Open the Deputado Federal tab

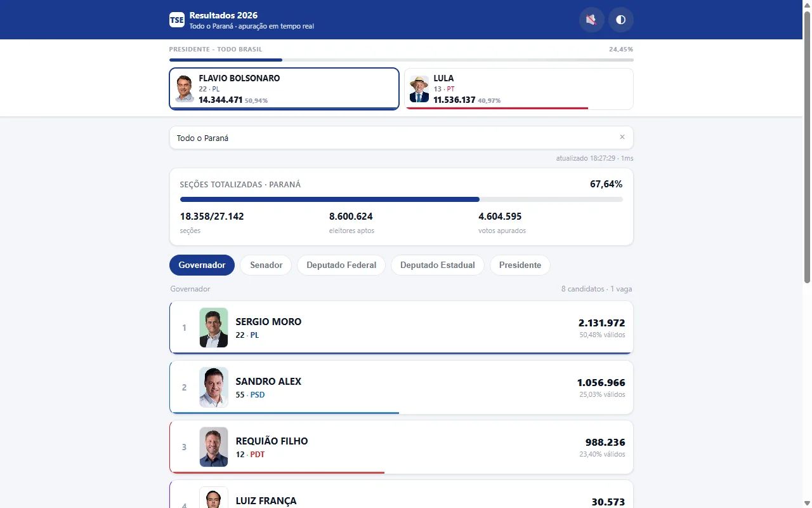341,265
